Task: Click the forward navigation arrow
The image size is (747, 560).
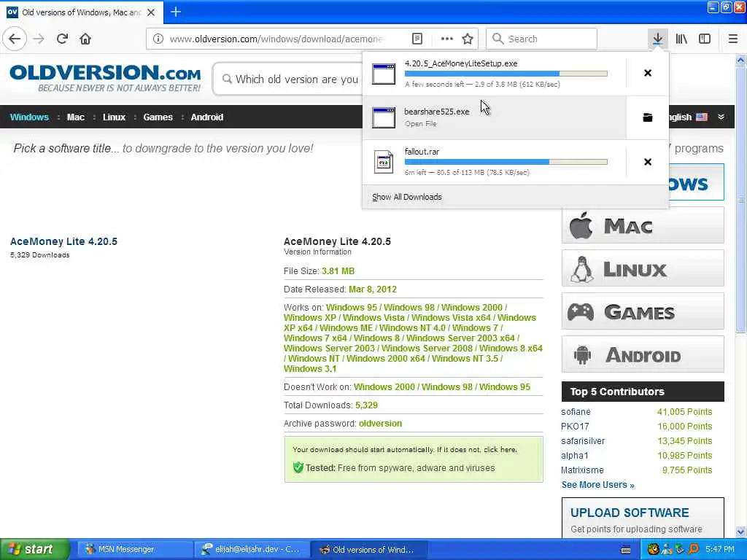Action: (39, 39)
